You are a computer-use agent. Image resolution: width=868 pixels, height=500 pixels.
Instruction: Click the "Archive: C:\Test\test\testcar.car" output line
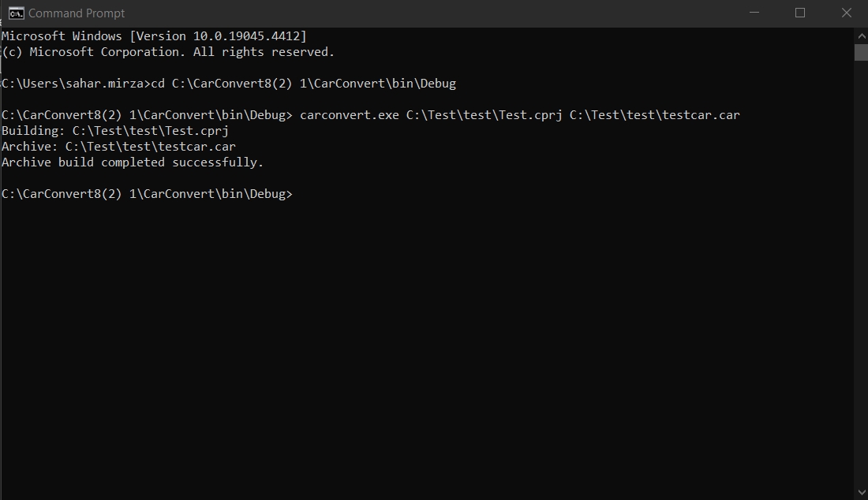click(118, 147)
